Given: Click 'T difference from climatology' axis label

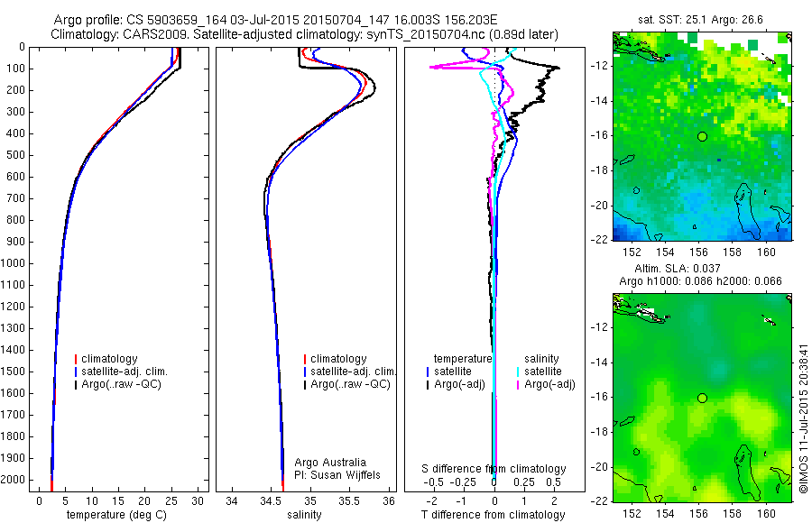Looking at the screenshot, I should pyautogui.click(x=493, y=515).
